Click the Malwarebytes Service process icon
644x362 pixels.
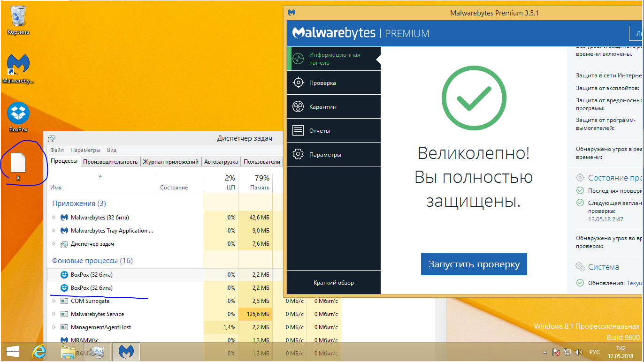click(65, 314)
